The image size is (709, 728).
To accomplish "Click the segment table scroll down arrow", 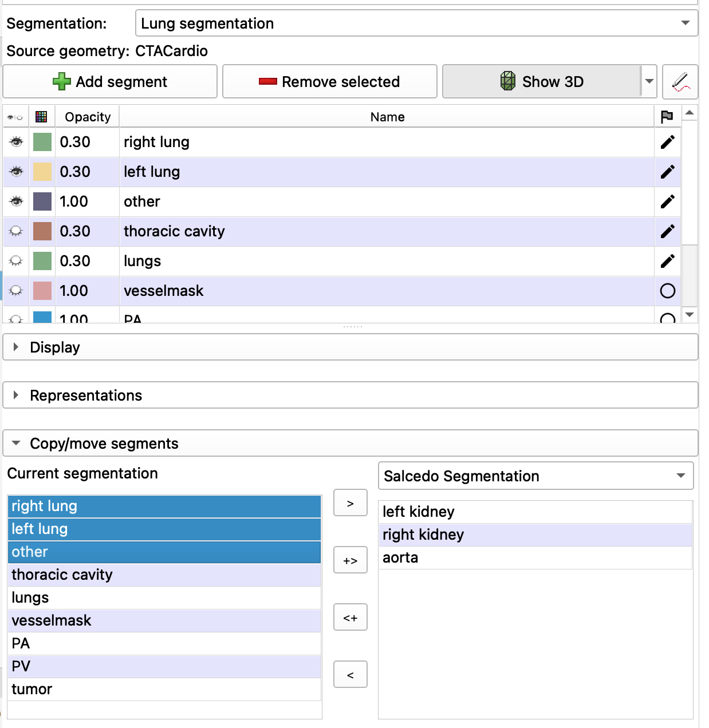I will [690, 314].
